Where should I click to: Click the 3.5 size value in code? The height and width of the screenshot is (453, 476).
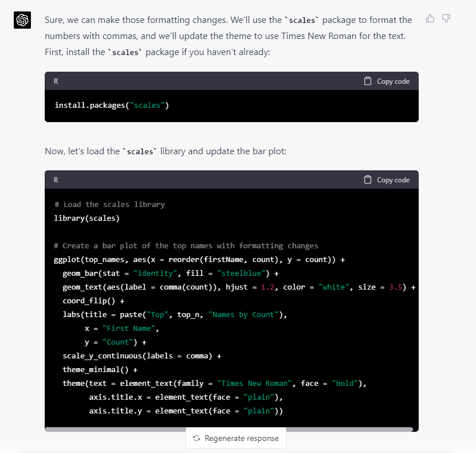pos(396,287)
